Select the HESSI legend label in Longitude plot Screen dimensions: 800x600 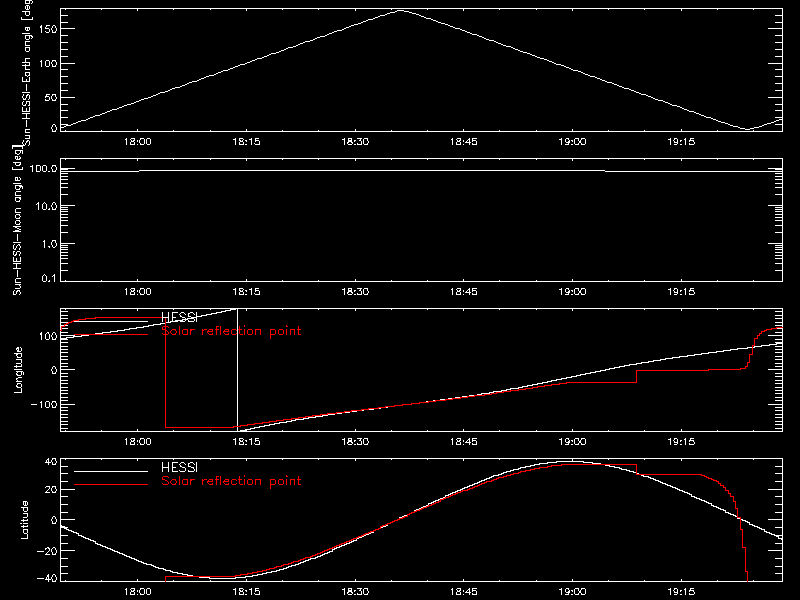click(x=179, y=317)
